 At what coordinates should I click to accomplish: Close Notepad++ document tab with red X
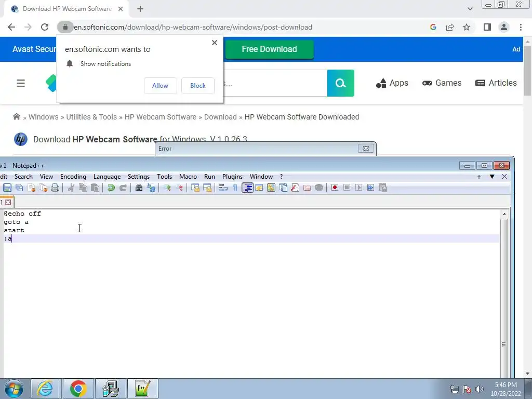coord(8,203)
